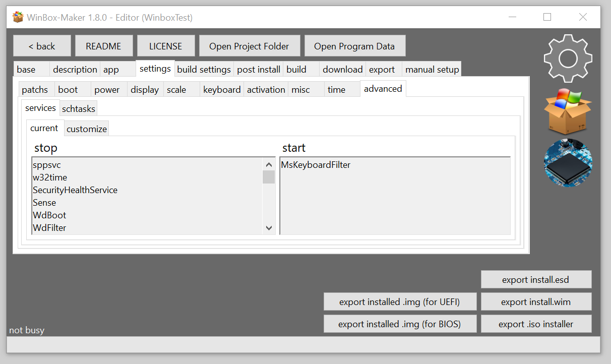Click the stop list scroll down arrow

coord(269,228)
